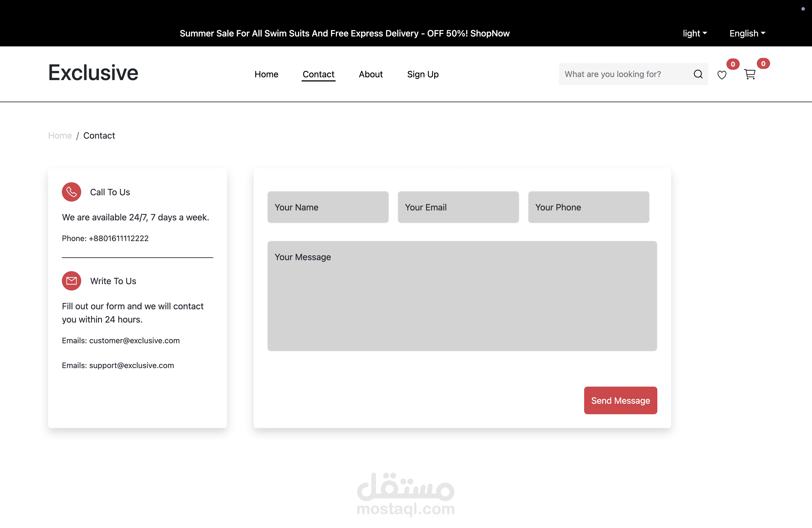Click support@exclusive.com email text
This screenshot has height=528, width=812.
point(131,365)
